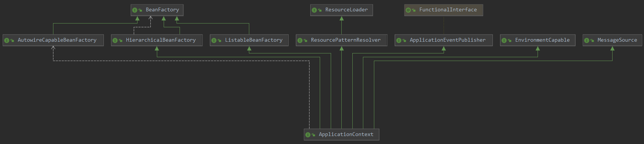The image size is (644, 144).
Task: Select the ResourceLoader node label
Action: (346, 10)
